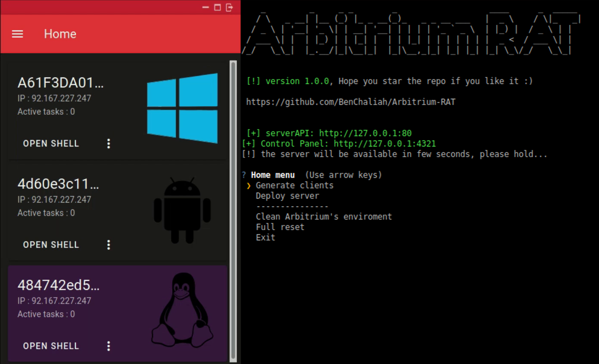Image resolution: width=599 pixels, height=364 pixels.
Task: Click the IP address on A61F3DA01 card
Action: [54, 98]
